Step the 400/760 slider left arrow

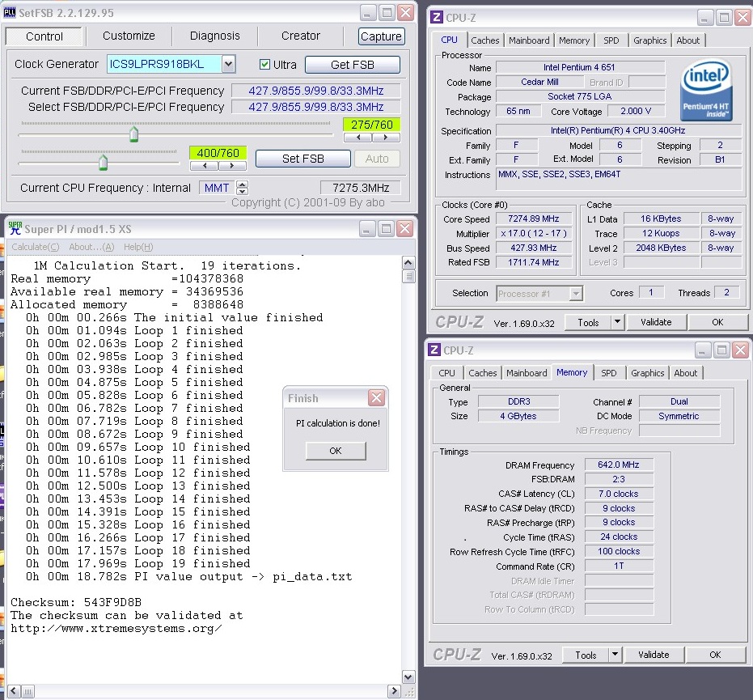(205, 166)
